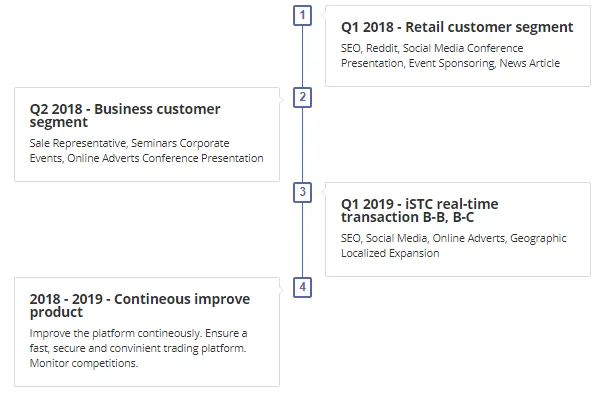The width and height of the screenshot is (609, 405).
Task: Click the Q1 2018 Retail customer segment heading
Action: pos(457,27)
